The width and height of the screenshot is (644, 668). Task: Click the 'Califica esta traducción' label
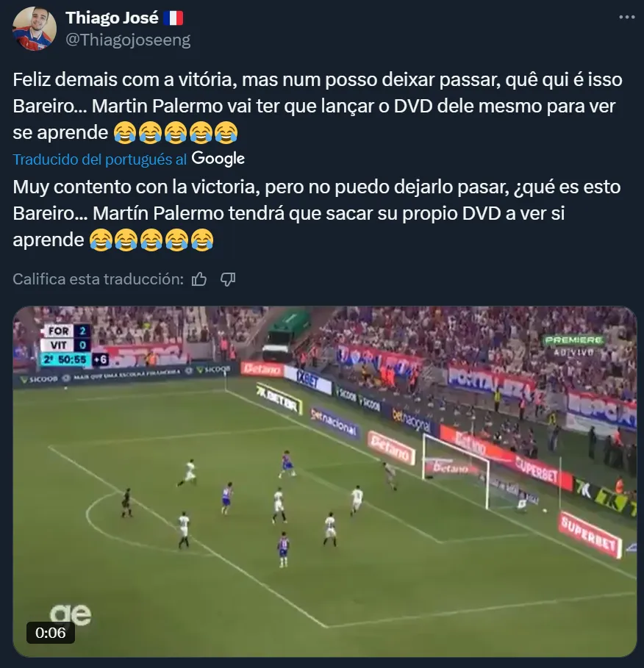(98, 279)
